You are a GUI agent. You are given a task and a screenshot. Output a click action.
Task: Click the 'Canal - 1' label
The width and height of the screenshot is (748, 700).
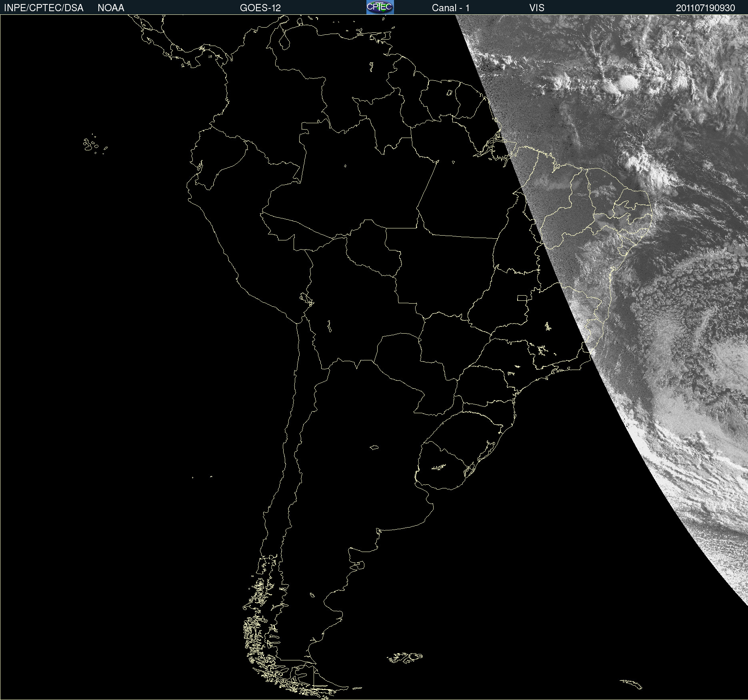[451, 8]
